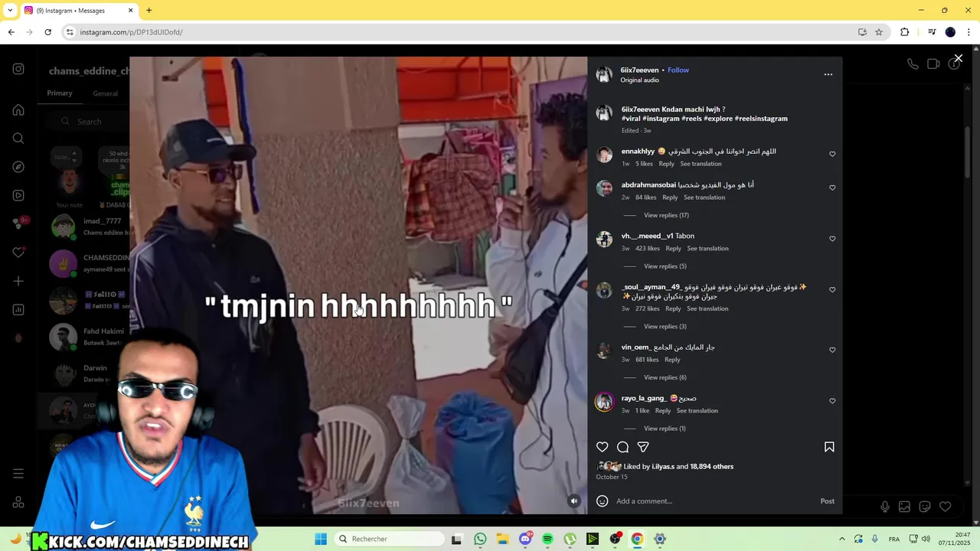View the 18,894 others who liked

tap(711, 466)
